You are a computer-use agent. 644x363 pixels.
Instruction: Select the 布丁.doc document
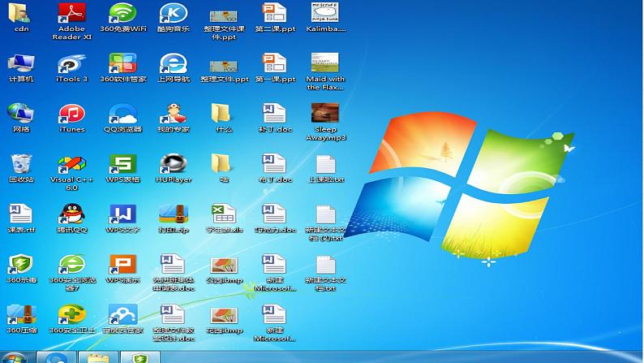pos(275,168)
